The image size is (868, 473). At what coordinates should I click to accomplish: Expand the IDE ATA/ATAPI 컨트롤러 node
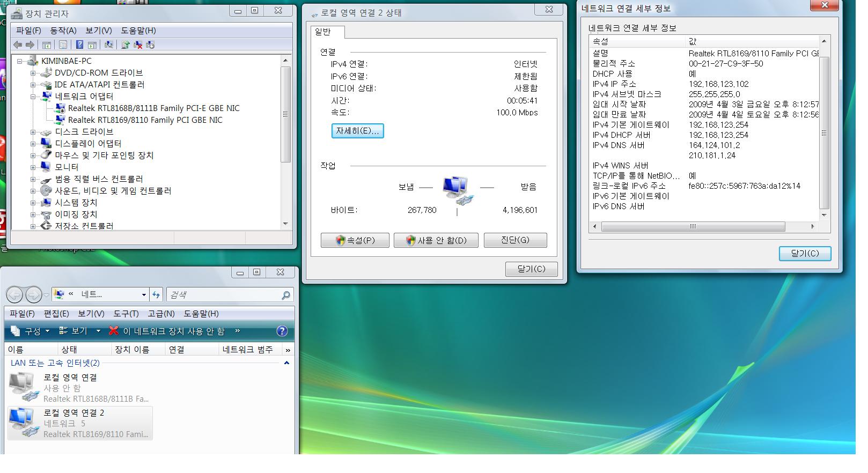pyautogui.click(x=33, y=85)
